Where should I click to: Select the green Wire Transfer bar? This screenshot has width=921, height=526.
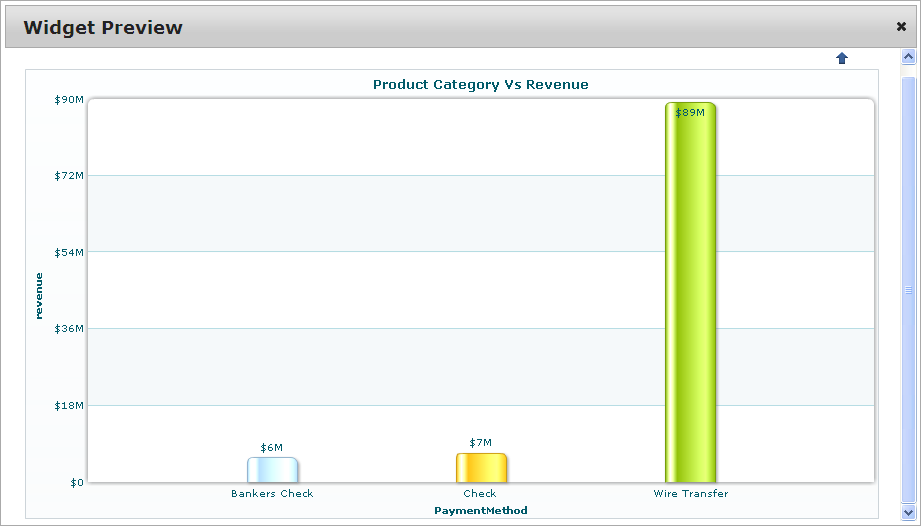point(690,300)
